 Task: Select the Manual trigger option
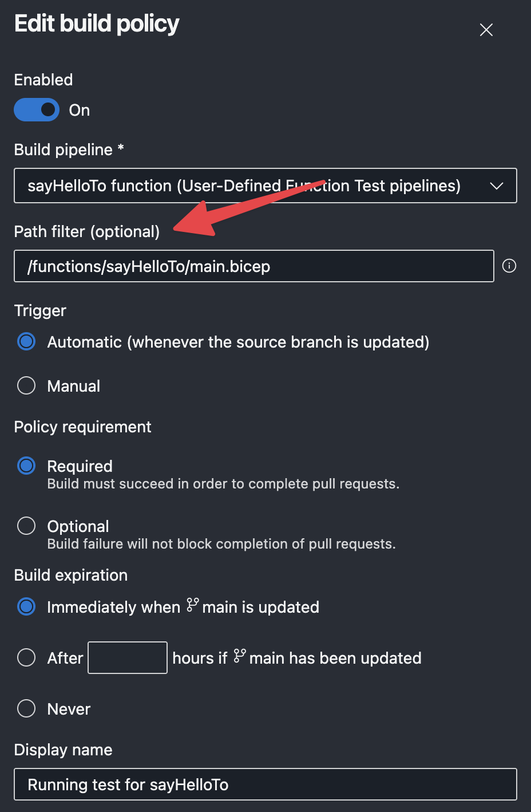tap(26, 385)
